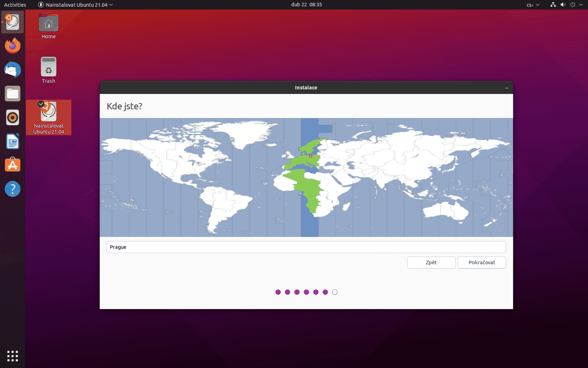Launch Thunderbird mail client

click(12, 70)
